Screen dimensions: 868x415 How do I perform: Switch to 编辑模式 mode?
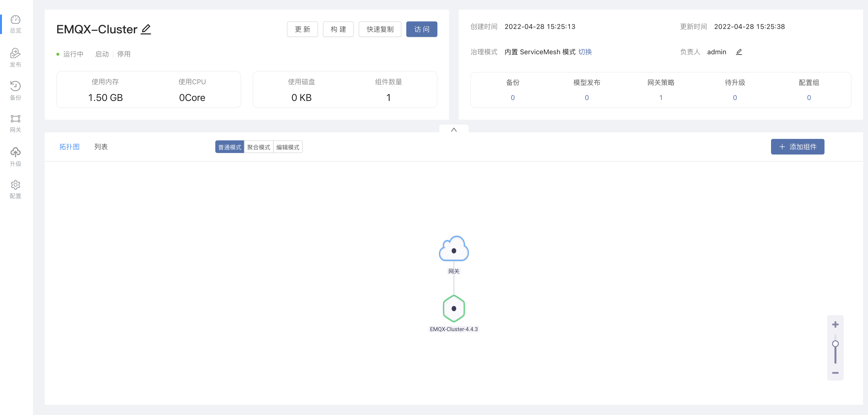tap(288, 147)
